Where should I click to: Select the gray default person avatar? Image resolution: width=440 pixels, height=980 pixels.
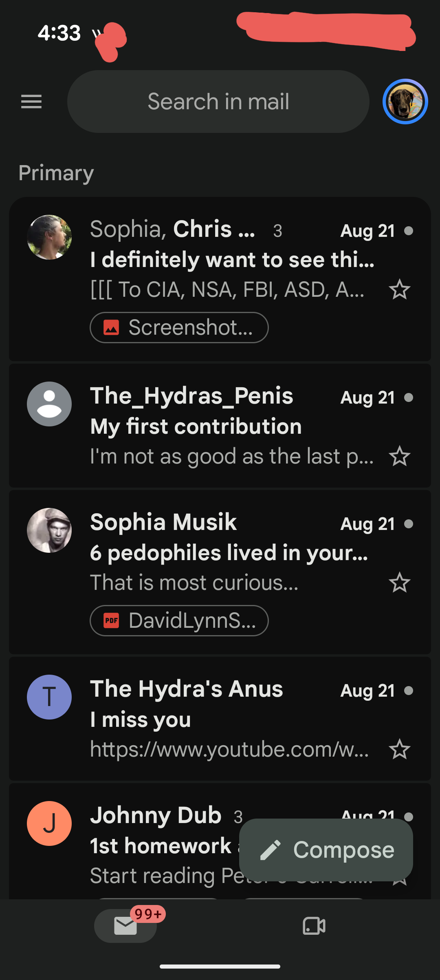click(x=49, y=404)
